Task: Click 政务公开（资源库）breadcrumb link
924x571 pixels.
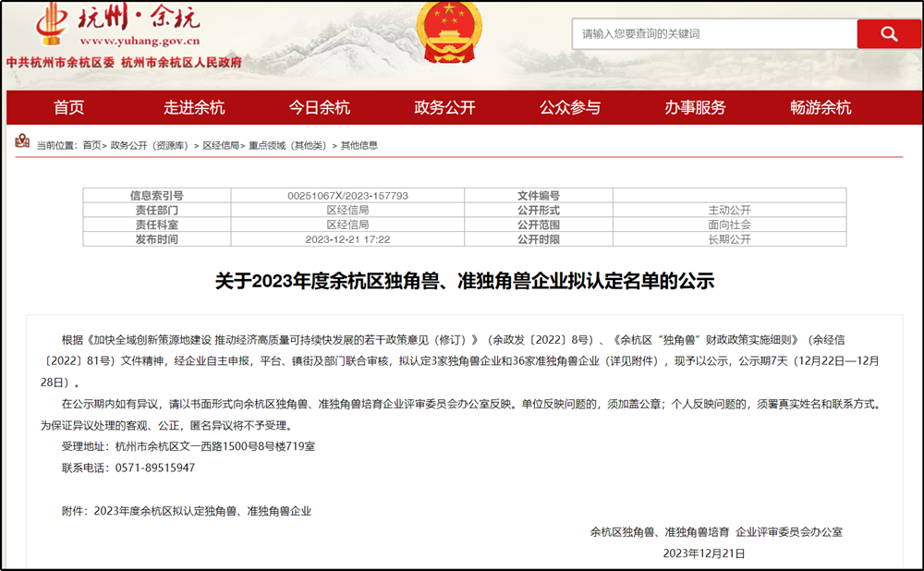Action: 149,145
